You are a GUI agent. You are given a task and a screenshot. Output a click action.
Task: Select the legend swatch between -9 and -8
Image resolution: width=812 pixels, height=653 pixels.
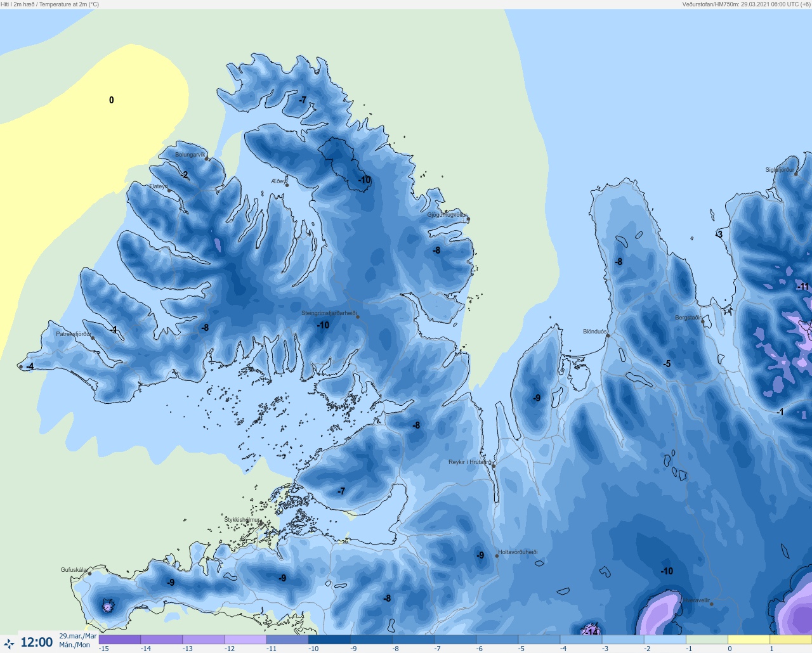click(x=371, y=640)
